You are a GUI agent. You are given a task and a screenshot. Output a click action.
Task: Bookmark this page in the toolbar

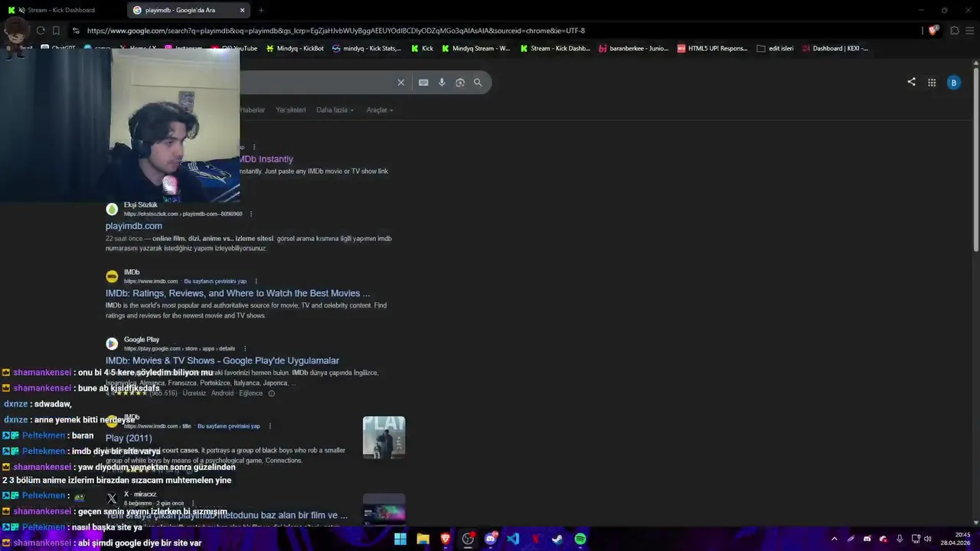[x=56, y=31]
